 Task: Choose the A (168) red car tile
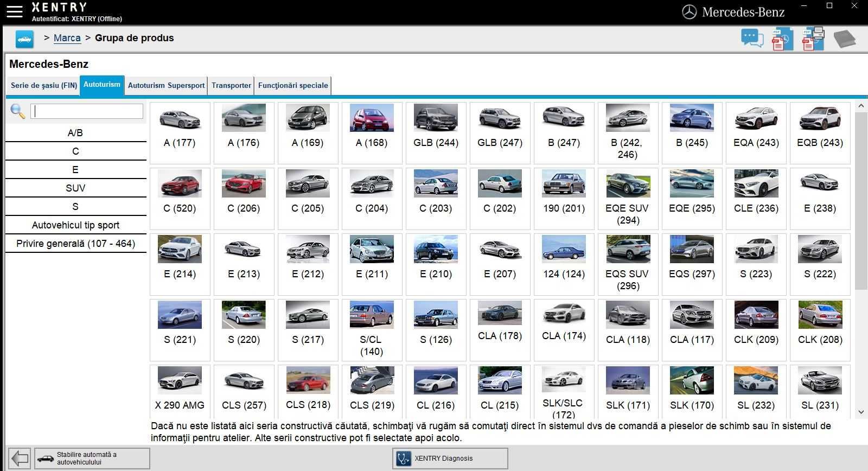(372, 133)
